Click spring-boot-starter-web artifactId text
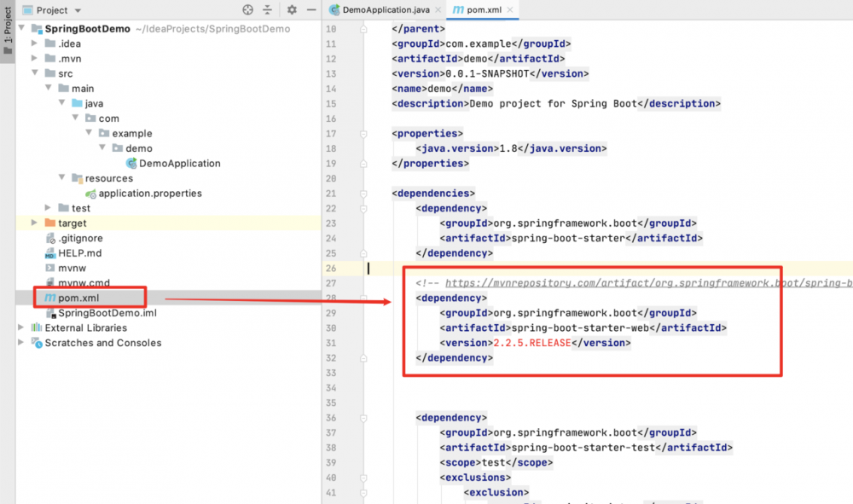This screenshot has height=504, width=853. [x=580, y=327]
